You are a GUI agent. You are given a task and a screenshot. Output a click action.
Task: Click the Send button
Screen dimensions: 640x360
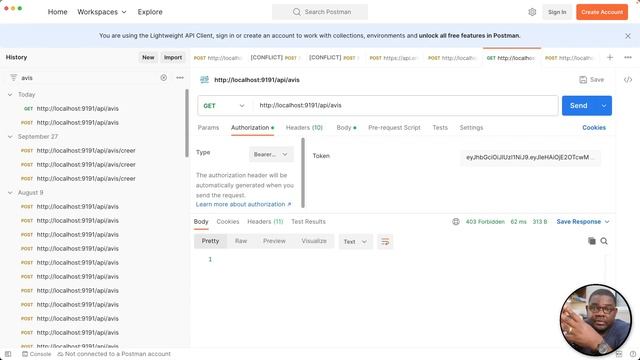click(579, 106)
